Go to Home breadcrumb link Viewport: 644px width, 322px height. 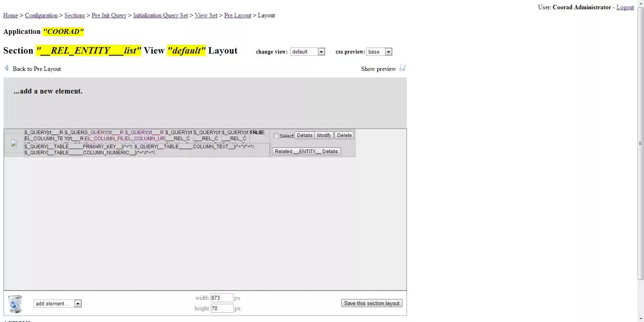[x=10, y=15]
